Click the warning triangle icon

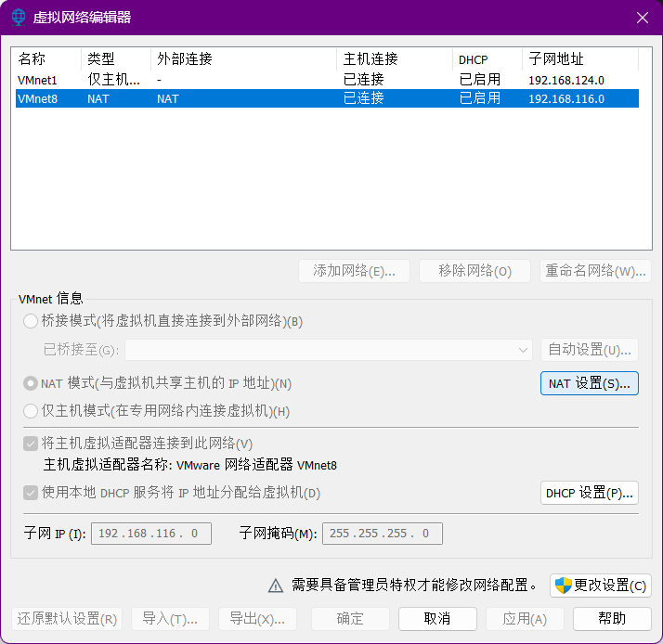tap(276, 586)
